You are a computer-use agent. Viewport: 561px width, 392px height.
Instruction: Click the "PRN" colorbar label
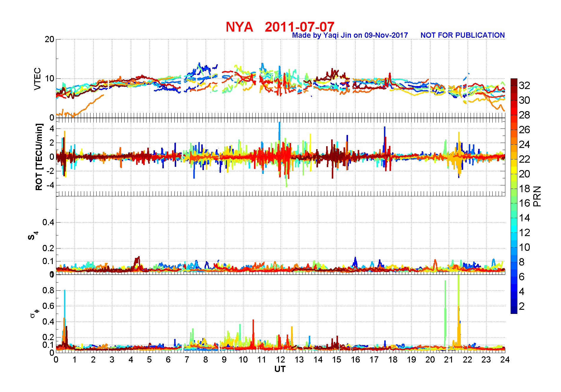click(x=537, y=196)
